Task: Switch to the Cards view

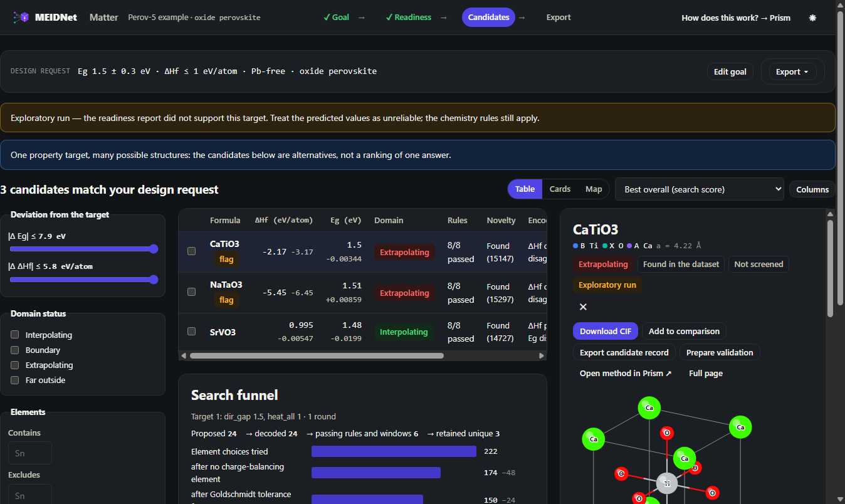Action: coord(560,189)
